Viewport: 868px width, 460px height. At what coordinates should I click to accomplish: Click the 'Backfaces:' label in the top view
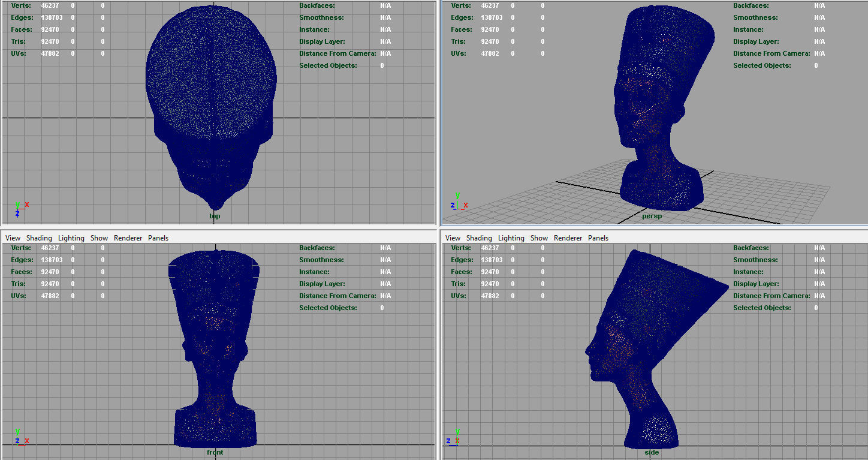[x=317, y=5]
